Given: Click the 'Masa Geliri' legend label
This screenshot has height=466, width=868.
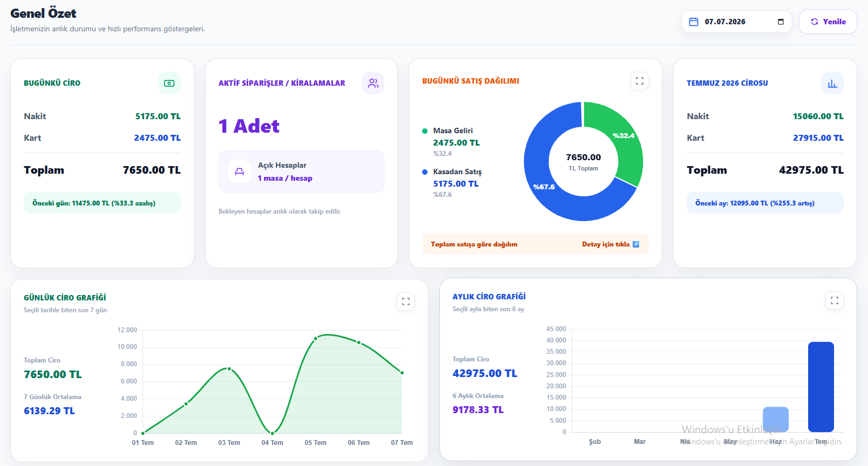Looking at the screenshot, I should pos(453,131).
